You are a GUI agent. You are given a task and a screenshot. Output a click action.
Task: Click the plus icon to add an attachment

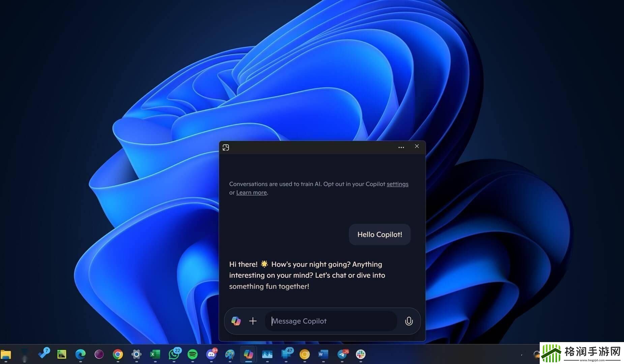(253, 321)
